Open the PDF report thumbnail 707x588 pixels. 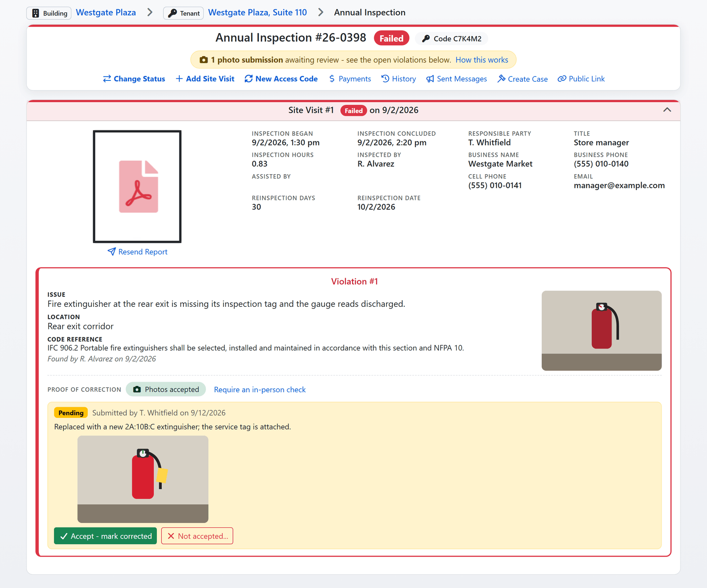[x=137, y=187]
